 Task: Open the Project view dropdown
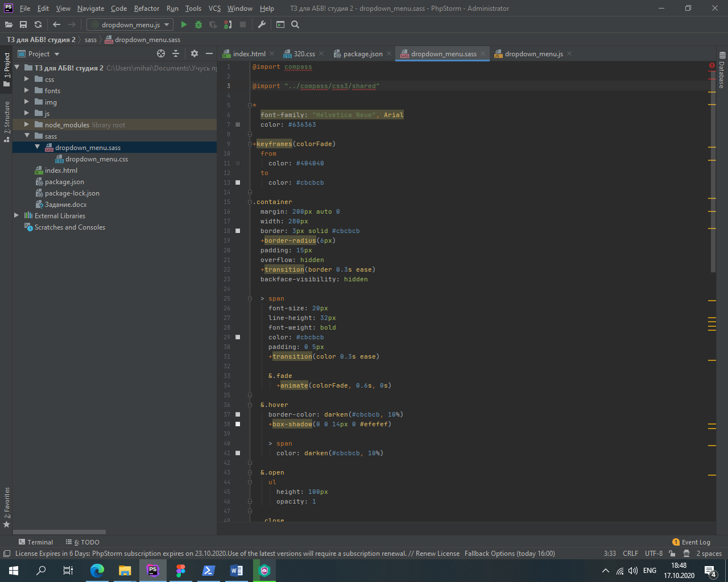39,53
